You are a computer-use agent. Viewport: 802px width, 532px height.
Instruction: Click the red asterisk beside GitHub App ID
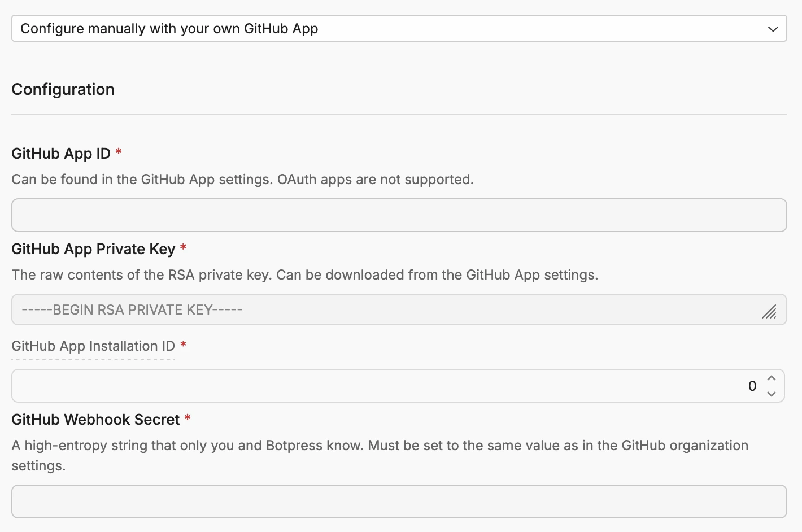[x=119, y=152]
